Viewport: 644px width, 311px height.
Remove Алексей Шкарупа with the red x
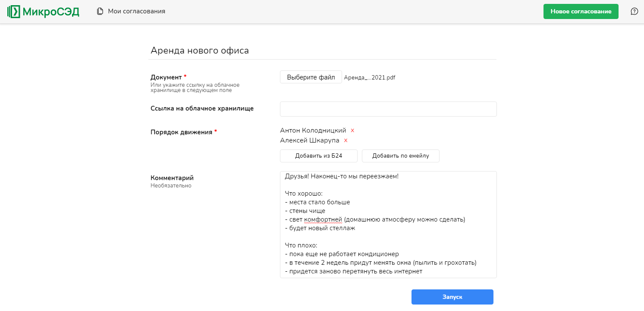click(346, 140)
